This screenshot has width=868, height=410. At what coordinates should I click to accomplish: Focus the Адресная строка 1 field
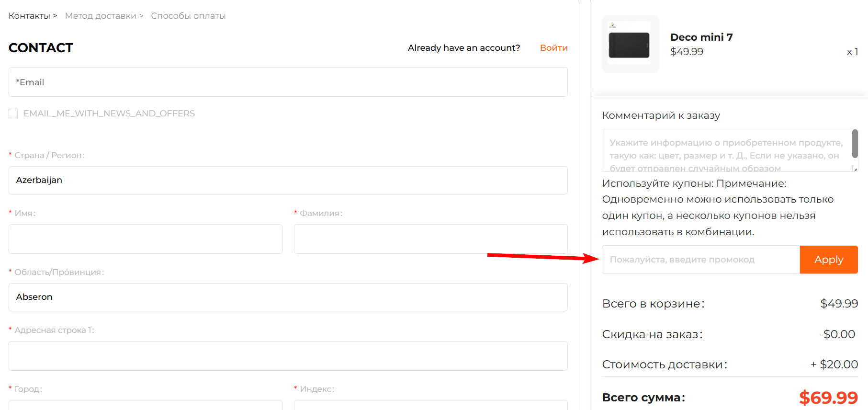(288, 356)
